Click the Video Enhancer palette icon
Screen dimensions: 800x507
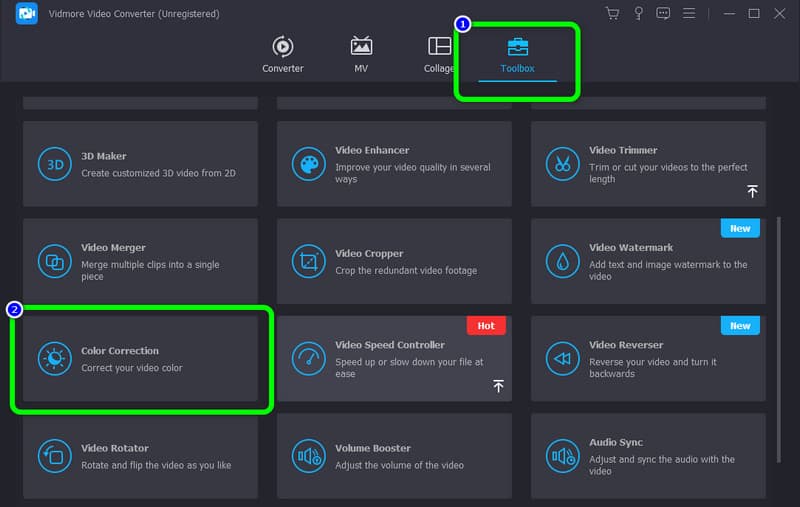coord(309,164)
